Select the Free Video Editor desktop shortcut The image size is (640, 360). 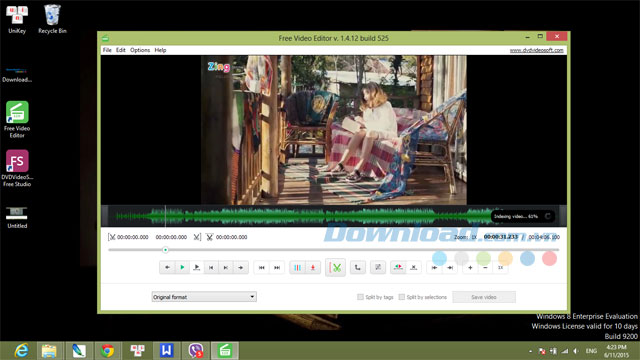pos(17,120)
